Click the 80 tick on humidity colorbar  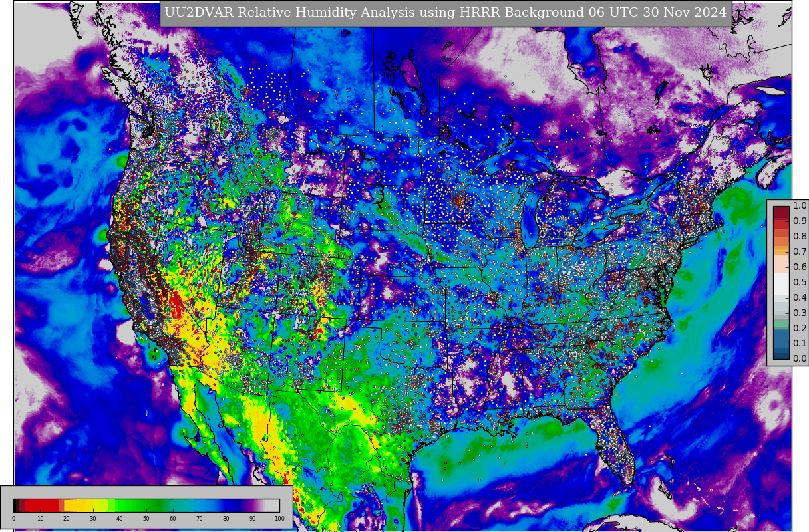click(226, 519)
